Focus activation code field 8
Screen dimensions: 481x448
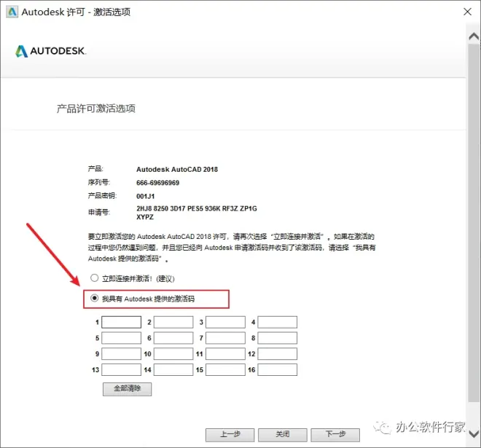coord(278,338)
